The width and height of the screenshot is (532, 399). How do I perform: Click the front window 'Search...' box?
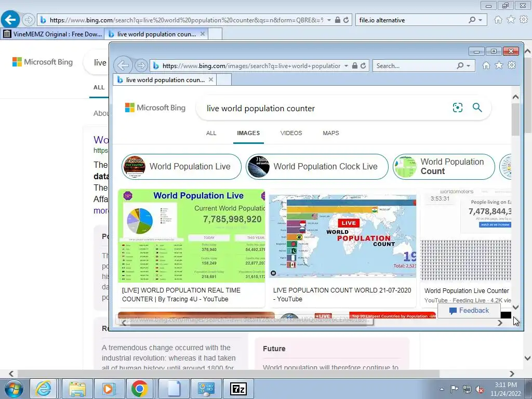coord(414,66)
